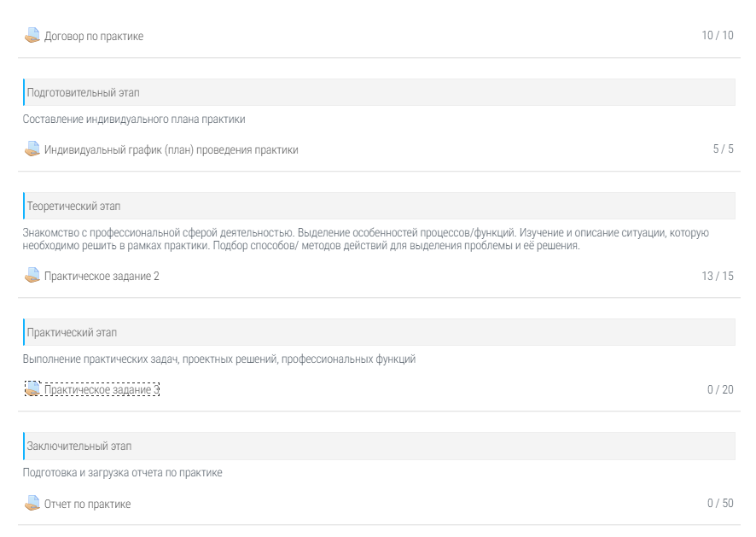Click the Составление индивидуального плана практики description
The image size is (756, 537).
point(134,120)
